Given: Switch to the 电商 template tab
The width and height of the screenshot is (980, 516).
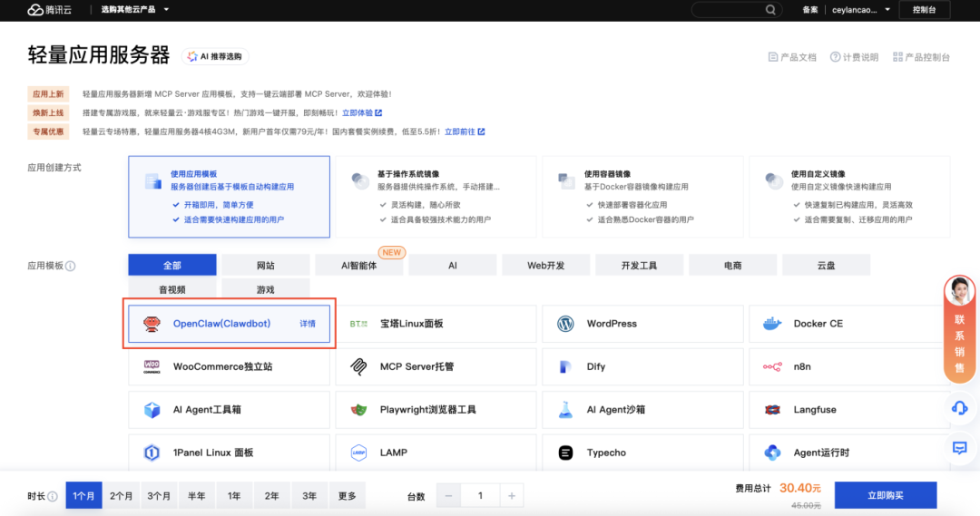Looking at the screenshot, I should click(732, 265).
